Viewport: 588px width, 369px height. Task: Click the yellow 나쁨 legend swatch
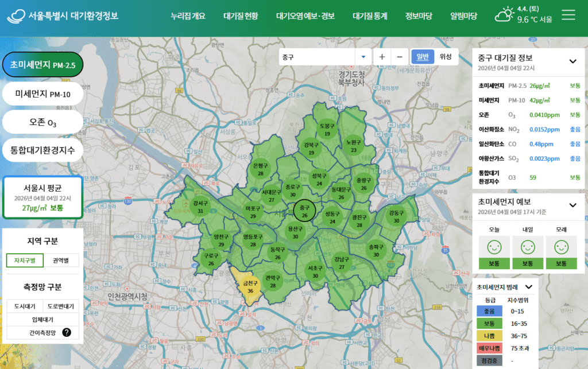coord(490,335)
